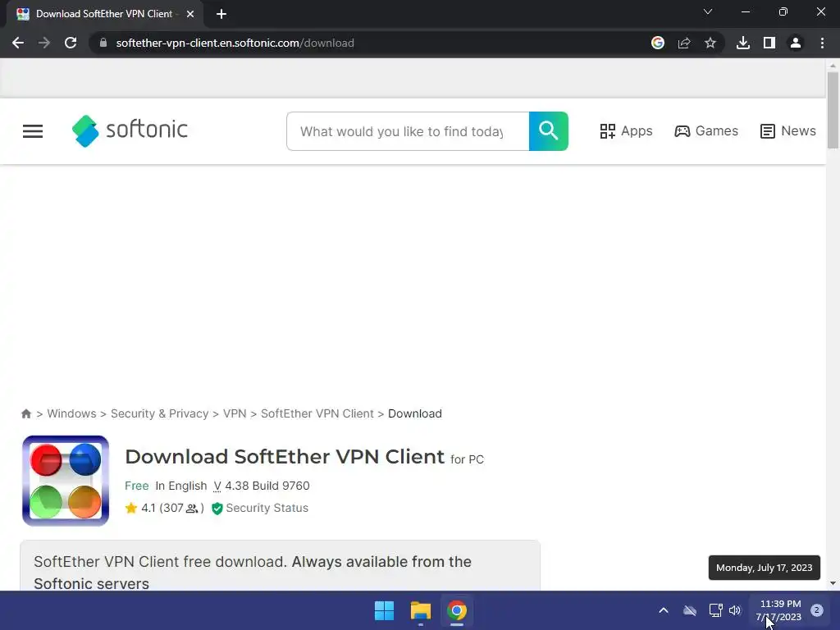Viewport: 840px width, 630px height.
Task: Go back to the previous page
Action: tap(18, 43)
